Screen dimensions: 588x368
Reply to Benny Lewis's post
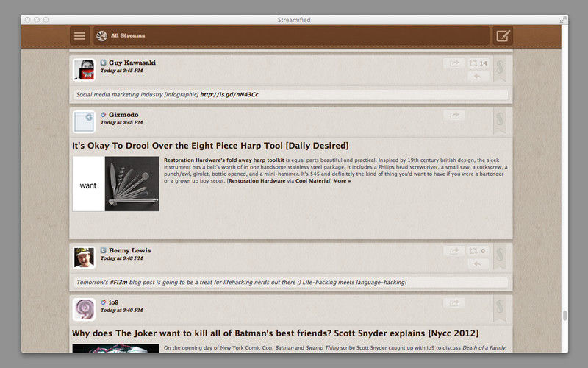coord(478,264)
